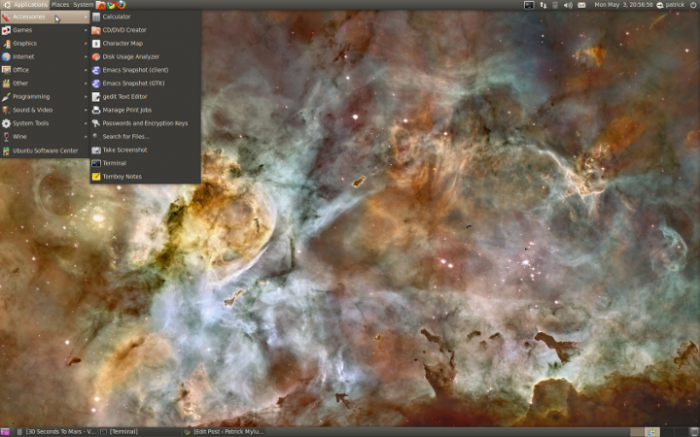Open Disk Usage Analyzer
The width and height of the screenshot is (700, 437).
point(145,57)
